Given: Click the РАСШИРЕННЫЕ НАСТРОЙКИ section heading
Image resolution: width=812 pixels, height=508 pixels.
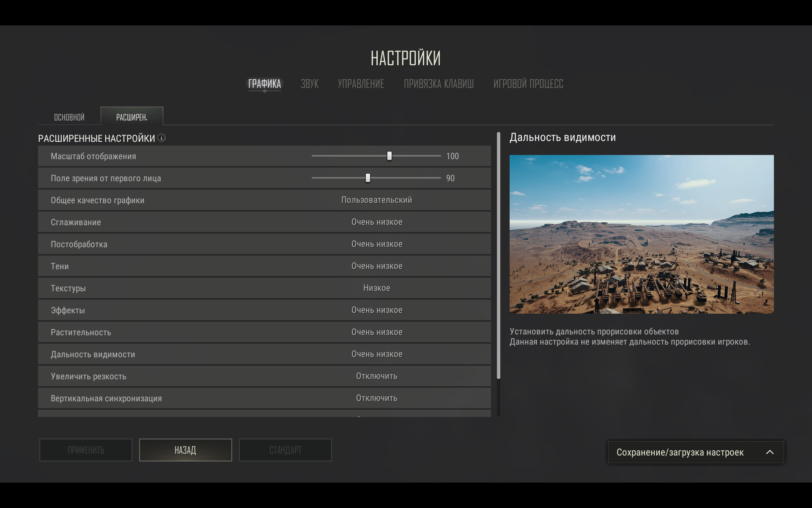Looking at the screenshot, I should 96,138.
